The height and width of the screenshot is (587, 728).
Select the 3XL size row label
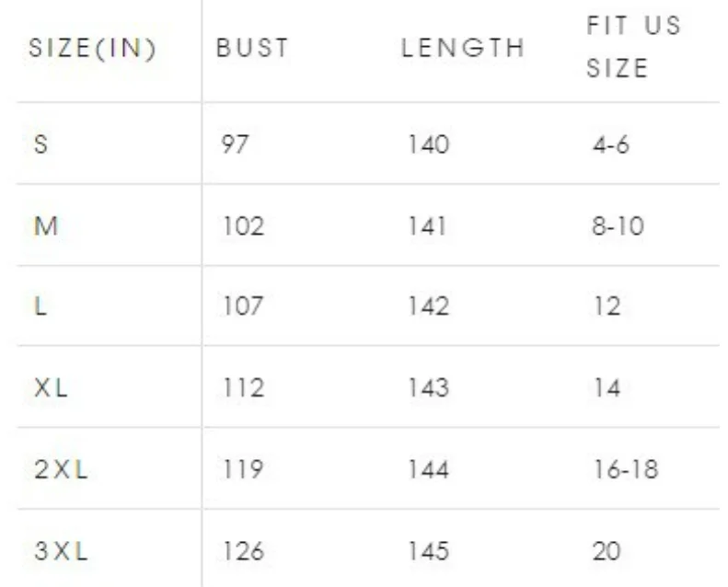pyautogui.click(x=61, y=551)
